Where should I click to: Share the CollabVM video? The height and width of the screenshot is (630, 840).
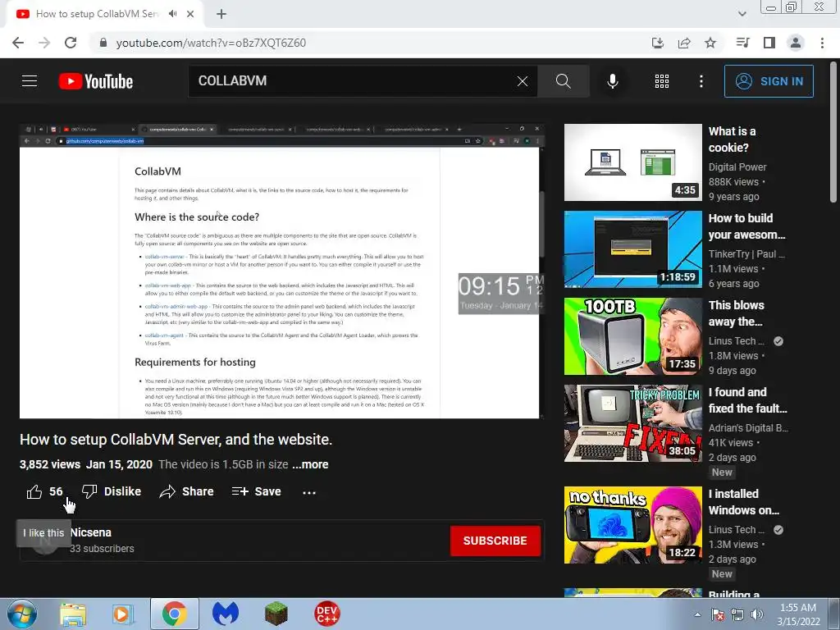[x=186, y=491]
